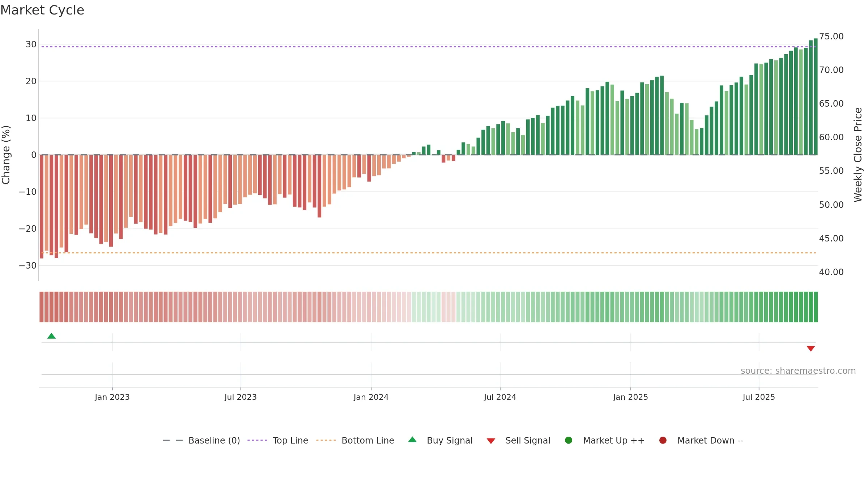Screen dimensions: 868x488
Task: Click the 40.00 right axis value
Action: click(x=831, y=272)
